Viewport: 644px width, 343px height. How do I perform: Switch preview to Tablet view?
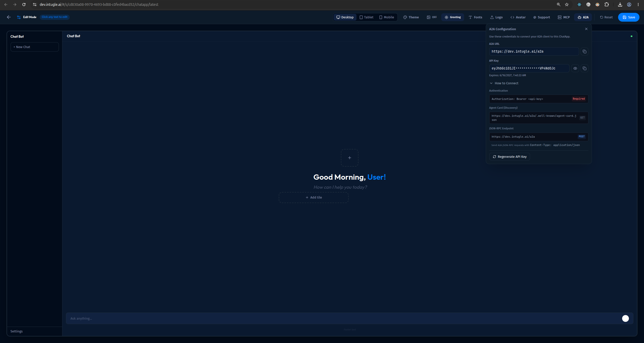click(366, 17)
